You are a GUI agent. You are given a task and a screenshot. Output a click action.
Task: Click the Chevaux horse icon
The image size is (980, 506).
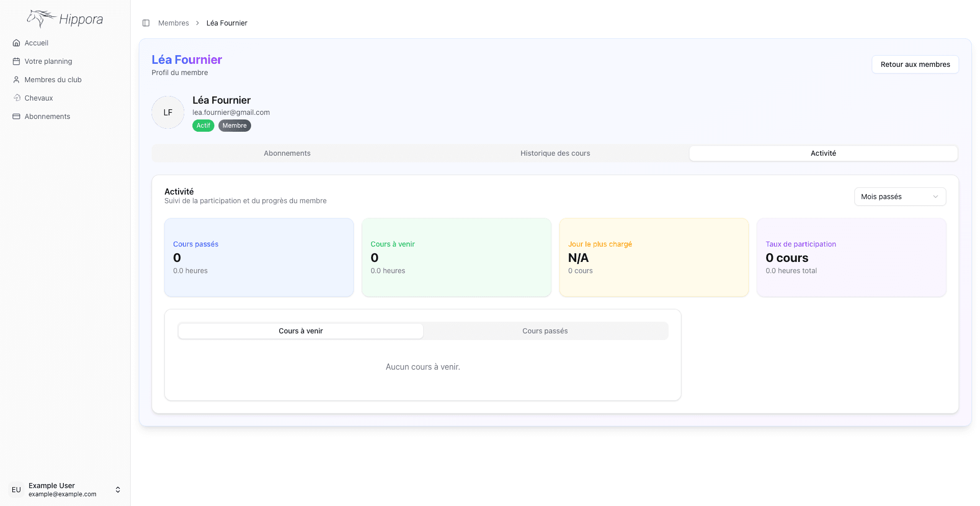16,98
